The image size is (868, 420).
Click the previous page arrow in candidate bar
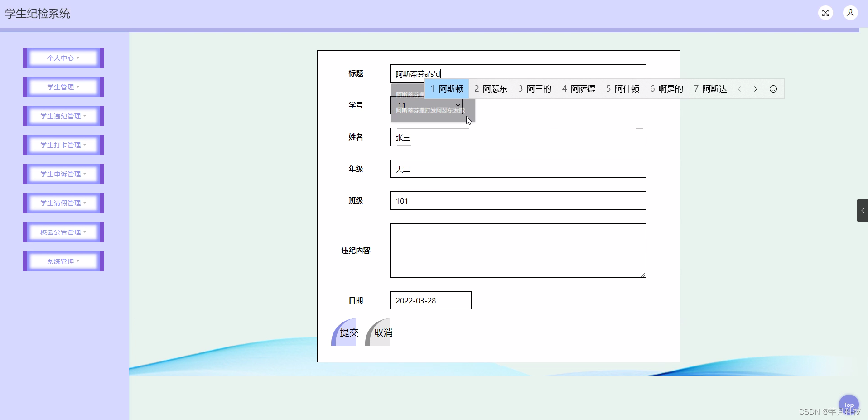[739, 89]
